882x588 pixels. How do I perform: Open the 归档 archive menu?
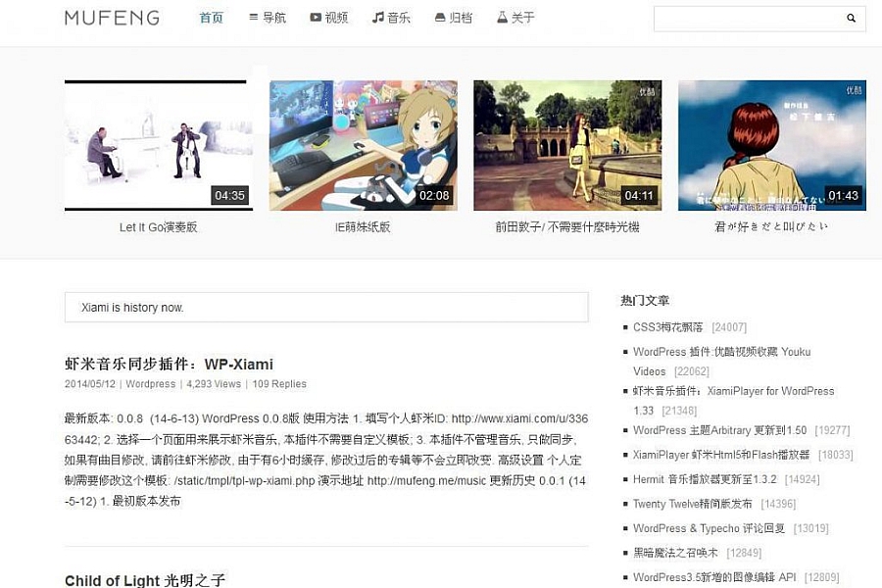point(454,18)
